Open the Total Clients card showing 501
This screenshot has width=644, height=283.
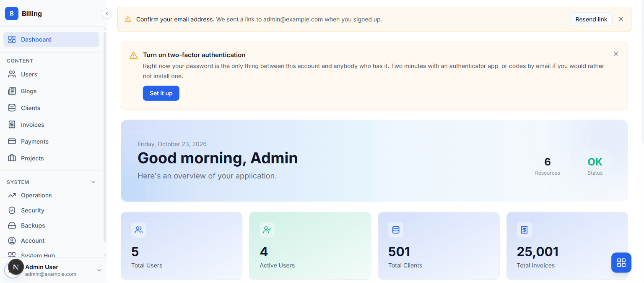tap(439, 246)
